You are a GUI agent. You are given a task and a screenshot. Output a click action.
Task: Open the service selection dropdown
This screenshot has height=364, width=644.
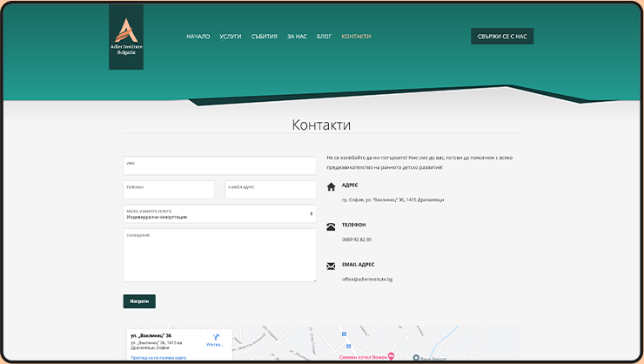tap(219, 213)
